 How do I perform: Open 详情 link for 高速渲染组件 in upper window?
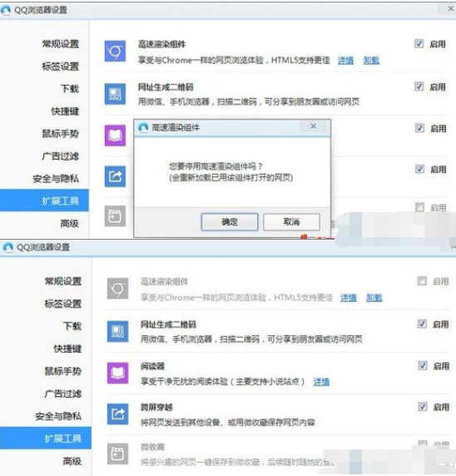tap(345, 61)
